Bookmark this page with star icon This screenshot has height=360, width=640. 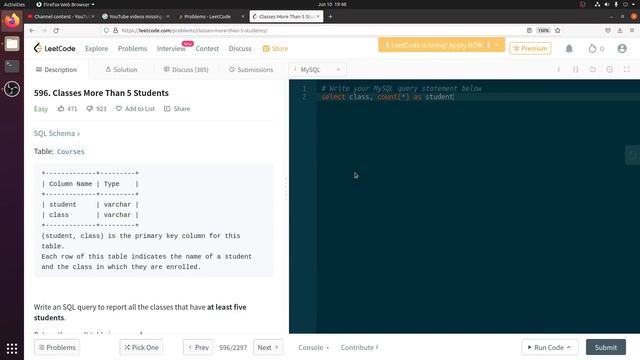coord(558,31)
